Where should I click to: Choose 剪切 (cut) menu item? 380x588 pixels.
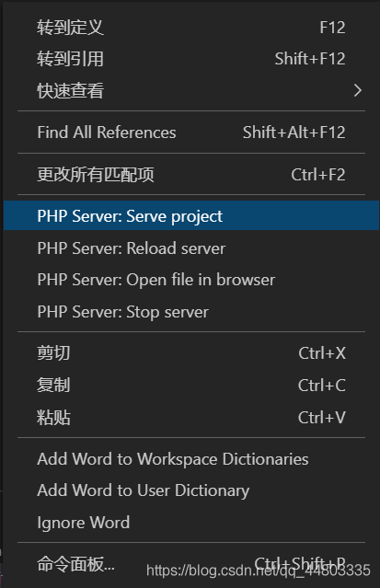191,353
